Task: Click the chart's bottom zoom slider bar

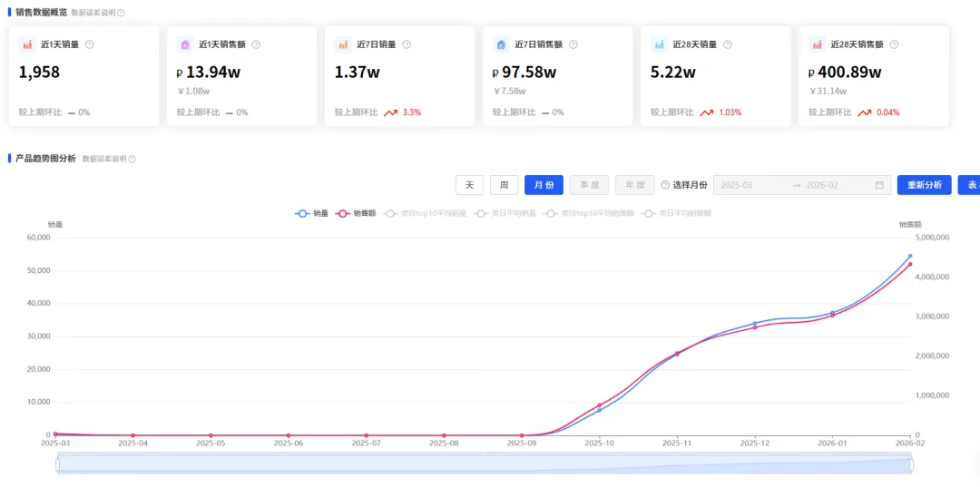Action: [x=484, y=464]
